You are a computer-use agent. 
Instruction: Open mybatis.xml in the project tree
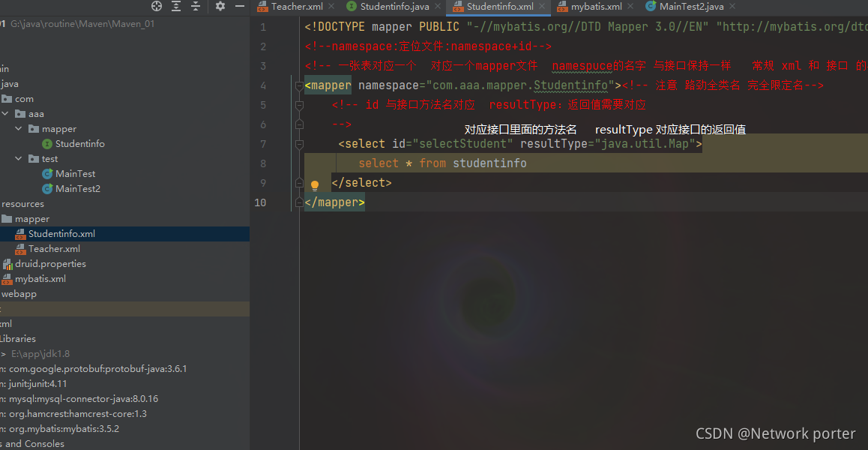coord(40,278)
